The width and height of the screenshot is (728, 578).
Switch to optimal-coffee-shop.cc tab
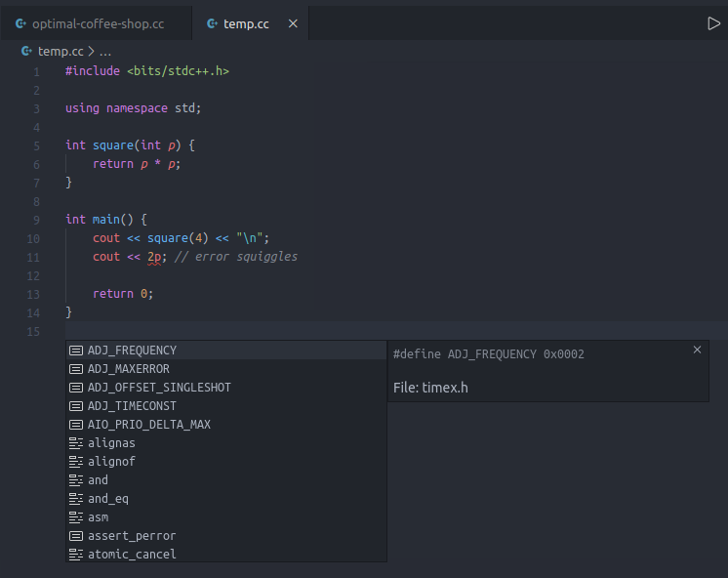[x=96, y=23]
